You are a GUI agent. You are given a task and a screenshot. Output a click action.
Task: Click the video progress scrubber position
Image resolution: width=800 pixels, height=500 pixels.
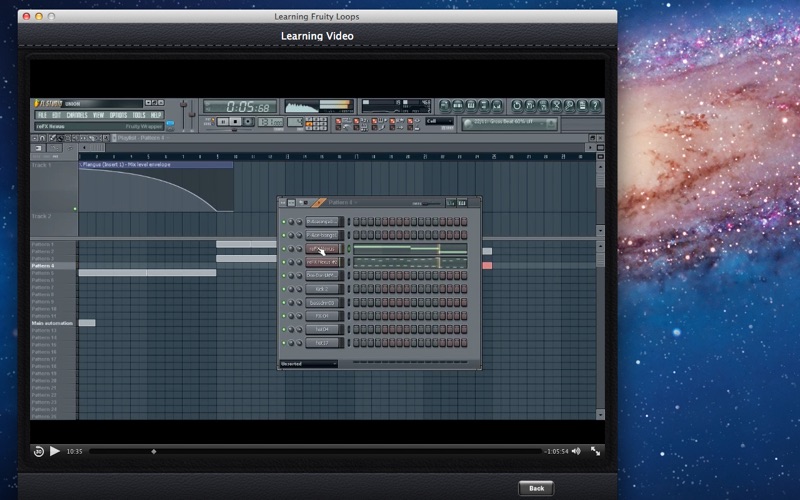153,452
